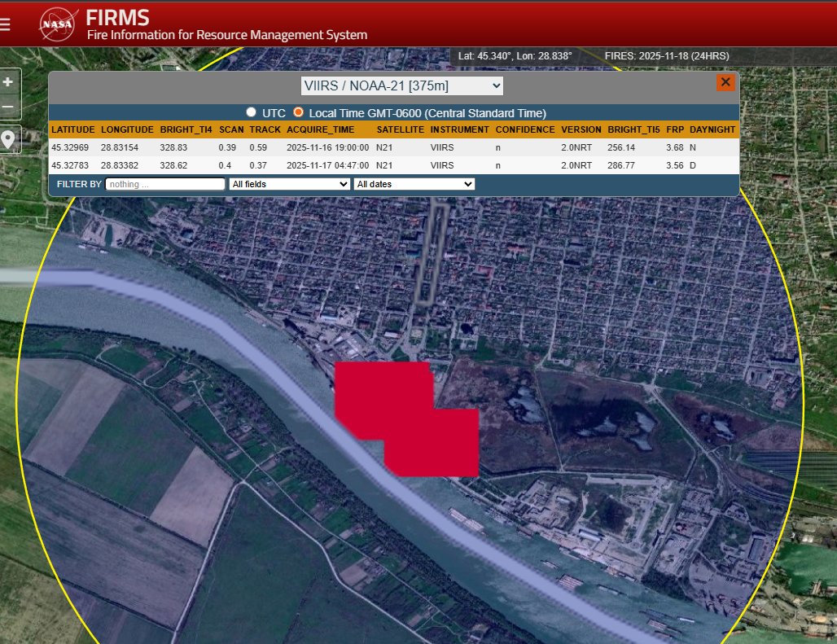837x644 pixels.
Task: Sort by the SATELLITE column header
Action: point(401,129)
